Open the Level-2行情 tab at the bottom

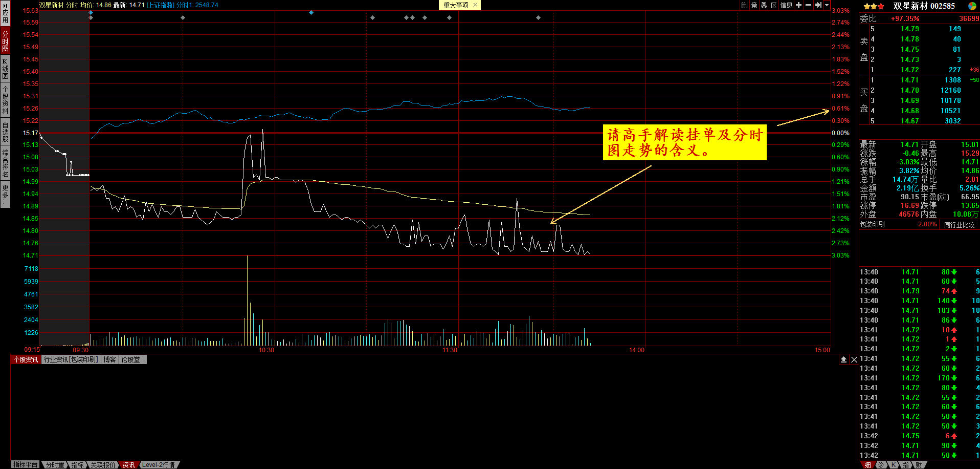pyautogui.click(x=159, y=464)
